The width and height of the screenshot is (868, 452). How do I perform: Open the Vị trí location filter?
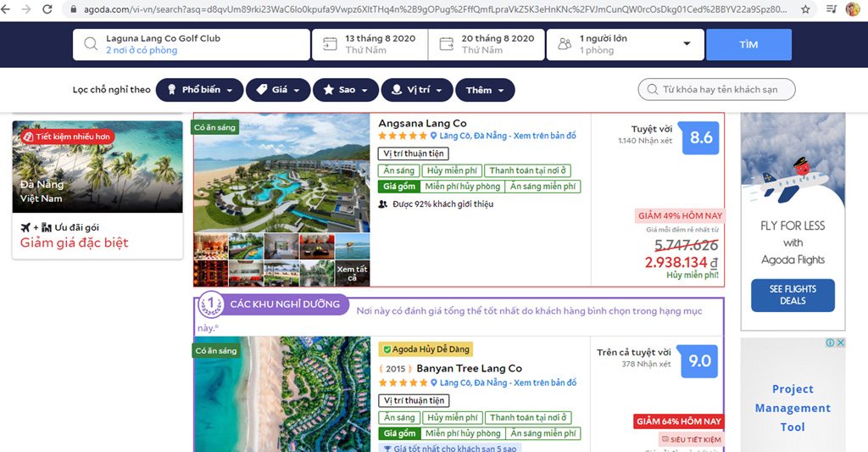coord(415,90)
